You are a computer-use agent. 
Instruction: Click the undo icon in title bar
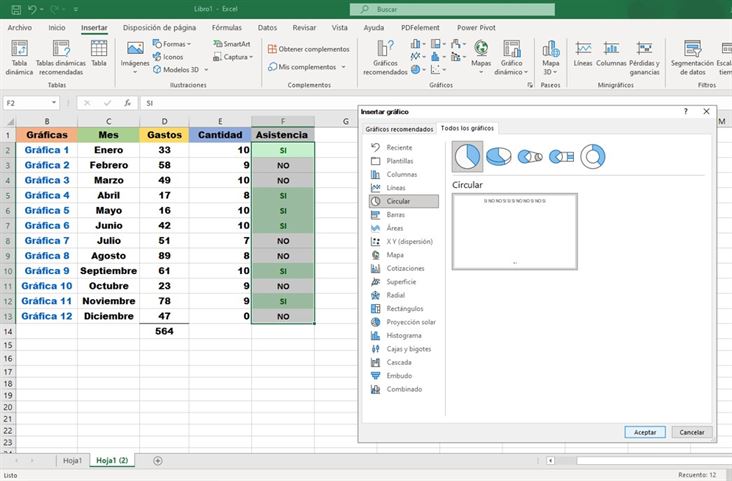pos(32,9)
